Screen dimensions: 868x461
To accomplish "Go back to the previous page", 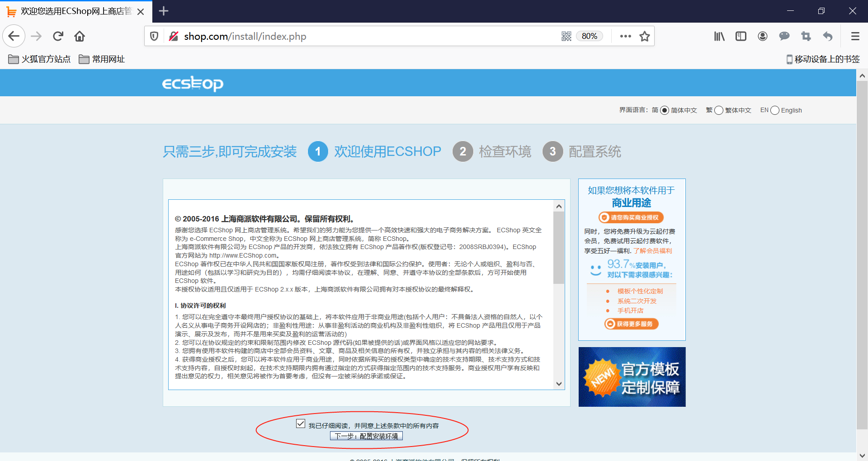I will (14, 36).
